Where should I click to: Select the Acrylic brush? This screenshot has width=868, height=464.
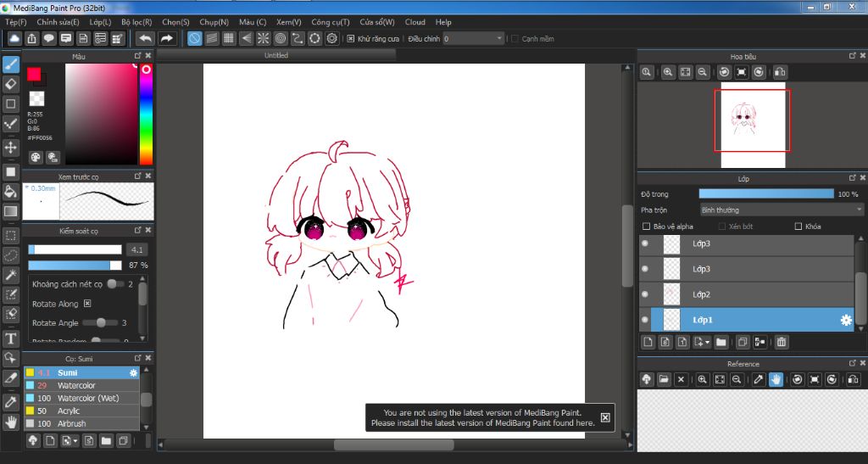point(81,411)
